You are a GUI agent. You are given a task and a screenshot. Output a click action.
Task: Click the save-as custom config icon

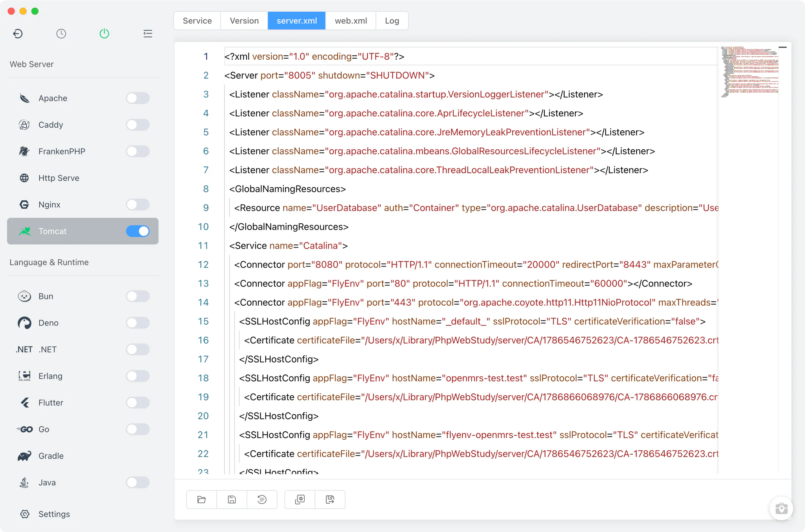pos(330,499)
